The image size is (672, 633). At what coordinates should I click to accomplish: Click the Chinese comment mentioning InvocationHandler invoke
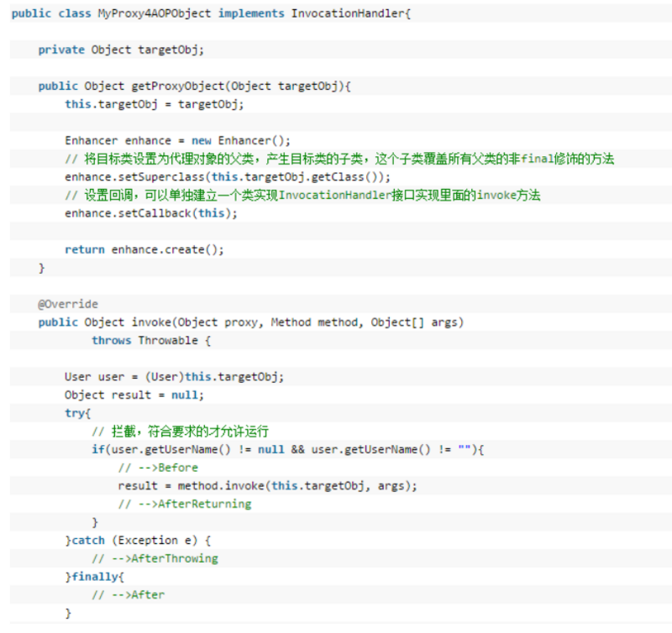pyautogui.click(x=302, y=196)
